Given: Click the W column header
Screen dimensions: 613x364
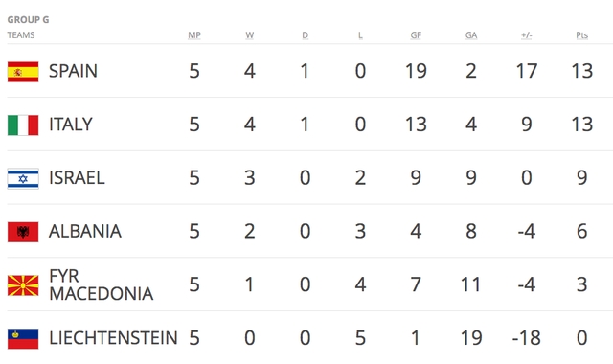Looking at the screenshot, I should point(250,35).
